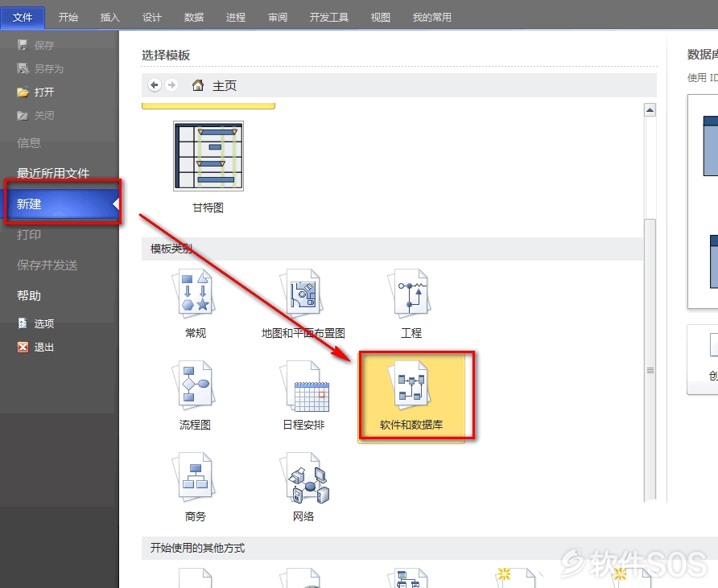
Task: Open 最近所用文件 list
Action: [x=53, y=173]
